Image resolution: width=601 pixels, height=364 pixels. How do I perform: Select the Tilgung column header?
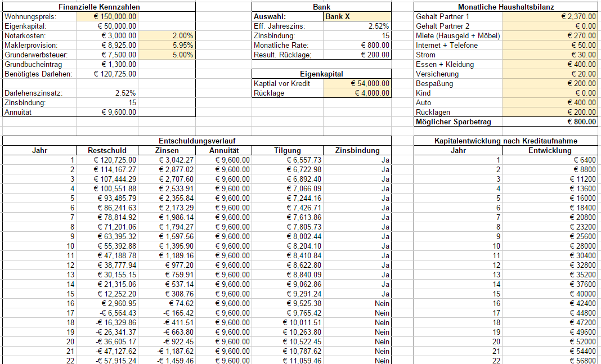[287, 150]
